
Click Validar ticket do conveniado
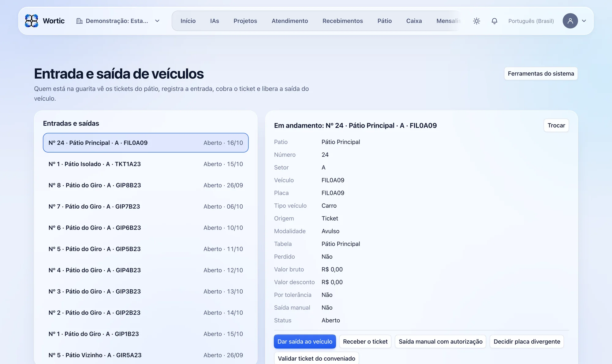pyautogui.click(x=316, y=358)
